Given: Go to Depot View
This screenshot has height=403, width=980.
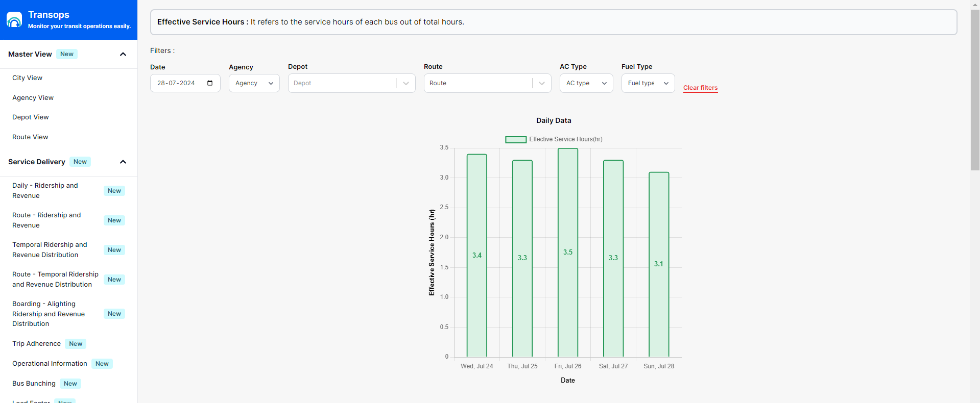Looking at the screenshot, I should click(31, 117).
